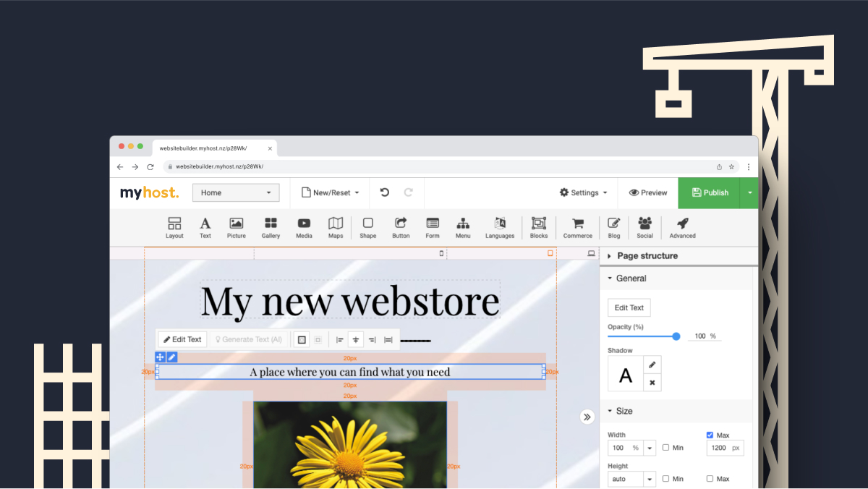Screen dimensions: 868x489
Task: Click the green Publish button
Action: [710, 192]
